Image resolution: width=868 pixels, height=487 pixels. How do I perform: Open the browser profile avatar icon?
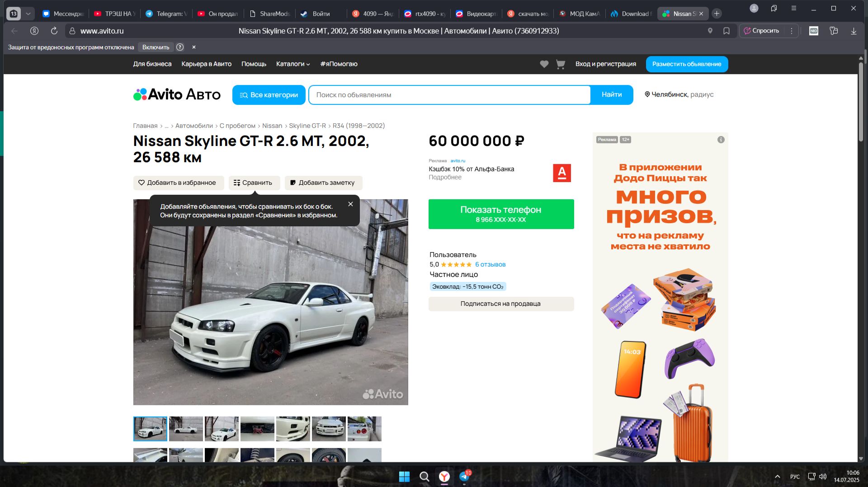pos(754,8)
